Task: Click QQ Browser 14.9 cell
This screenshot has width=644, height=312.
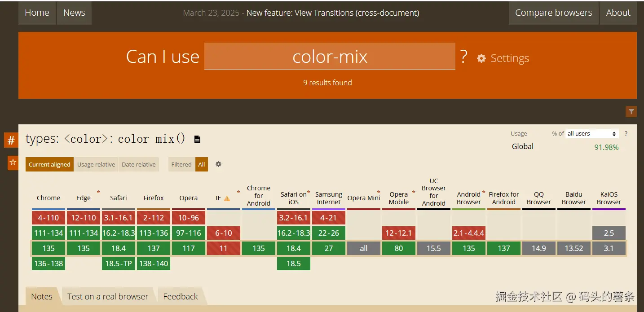Action: (539, 248)
